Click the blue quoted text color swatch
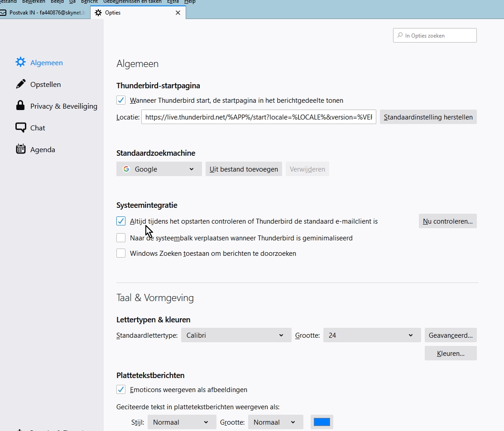 pos(322,422)
